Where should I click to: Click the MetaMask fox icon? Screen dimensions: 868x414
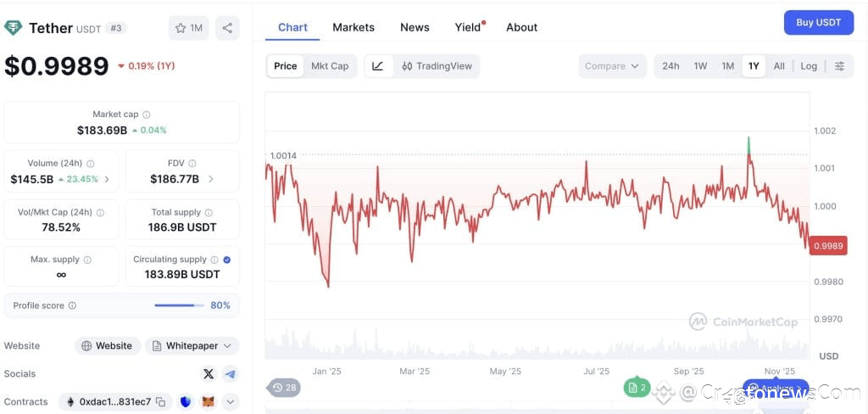click(208, 402)
